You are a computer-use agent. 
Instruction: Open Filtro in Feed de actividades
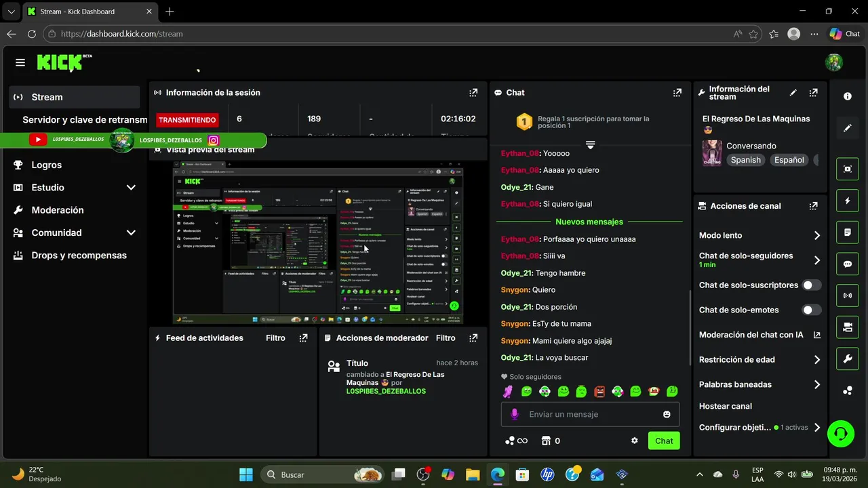click(275, 338)
